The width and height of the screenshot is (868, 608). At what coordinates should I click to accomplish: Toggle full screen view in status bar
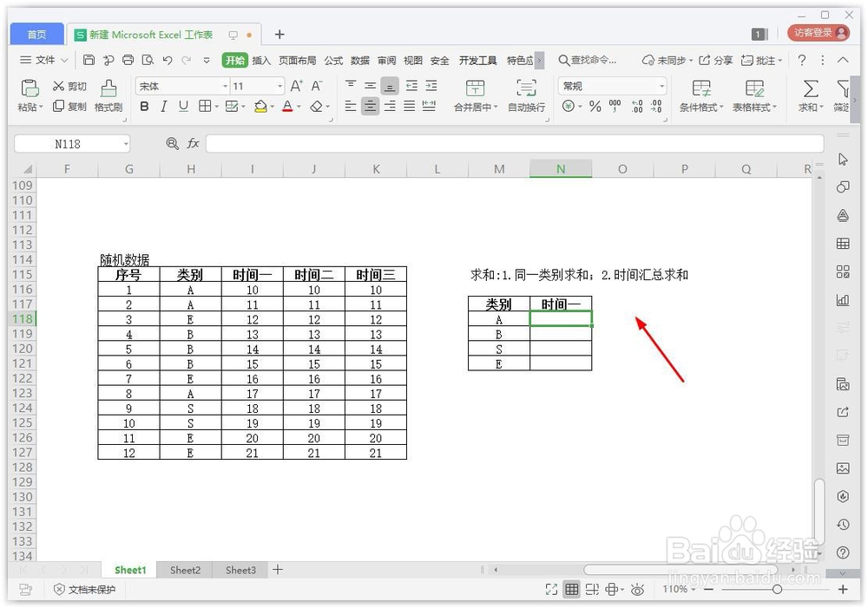point(551,590)
